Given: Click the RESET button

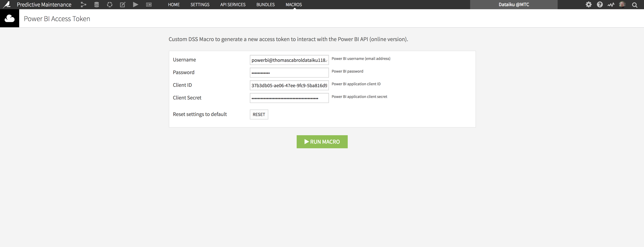Looking at the screenshot, I should coord(259,114).
